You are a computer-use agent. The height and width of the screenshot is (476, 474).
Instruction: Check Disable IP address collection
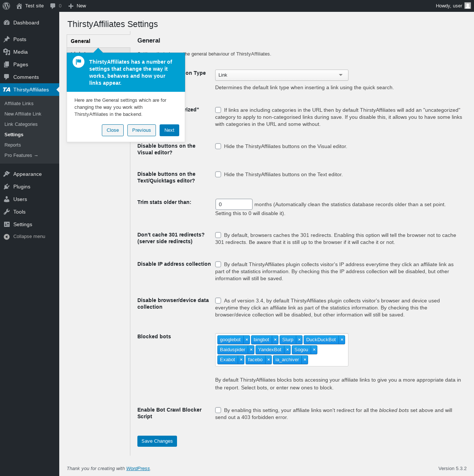click(218, 264)
